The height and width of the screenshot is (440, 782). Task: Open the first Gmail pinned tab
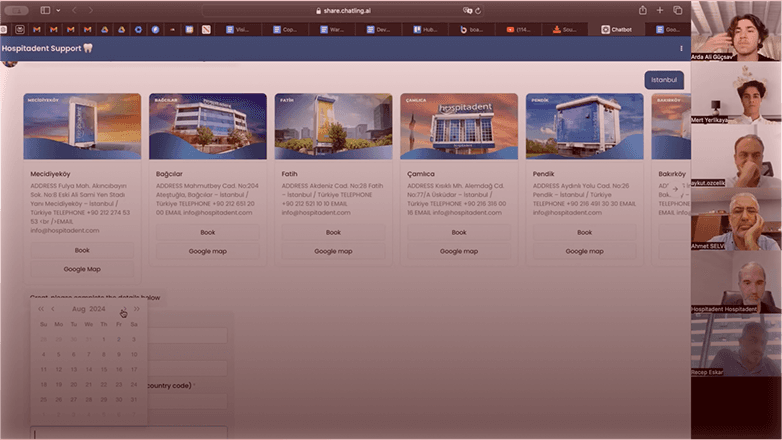(x=37, y=29)
